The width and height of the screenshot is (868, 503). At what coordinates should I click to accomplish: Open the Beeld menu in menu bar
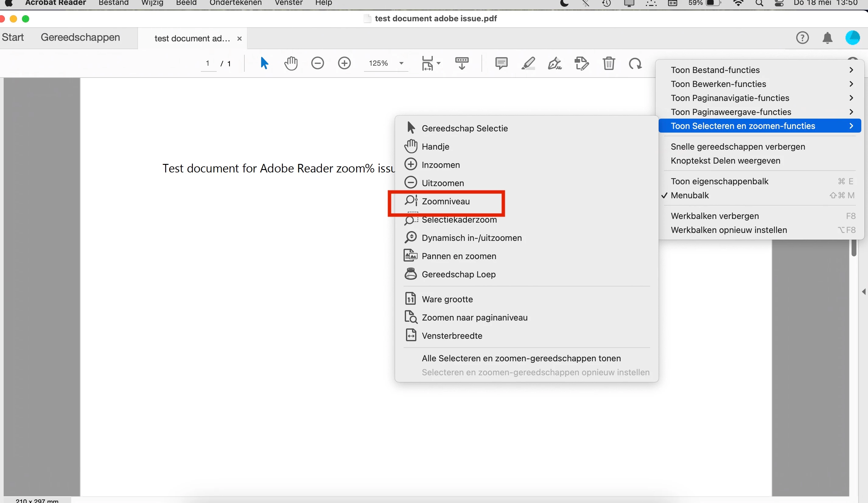(186, 3)
